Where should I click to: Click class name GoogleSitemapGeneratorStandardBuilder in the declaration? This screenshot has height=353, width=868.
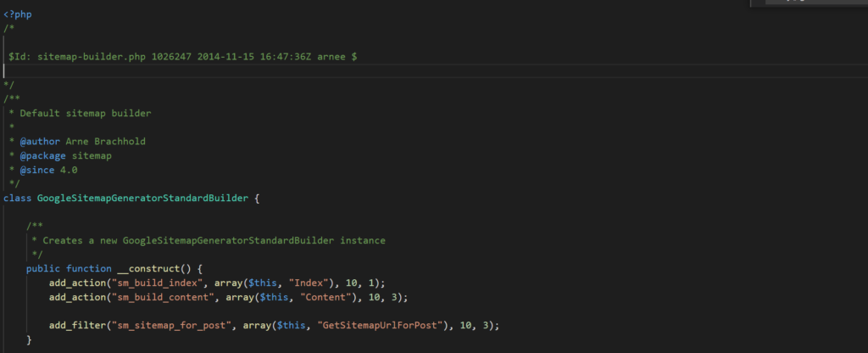coord(142,199)
